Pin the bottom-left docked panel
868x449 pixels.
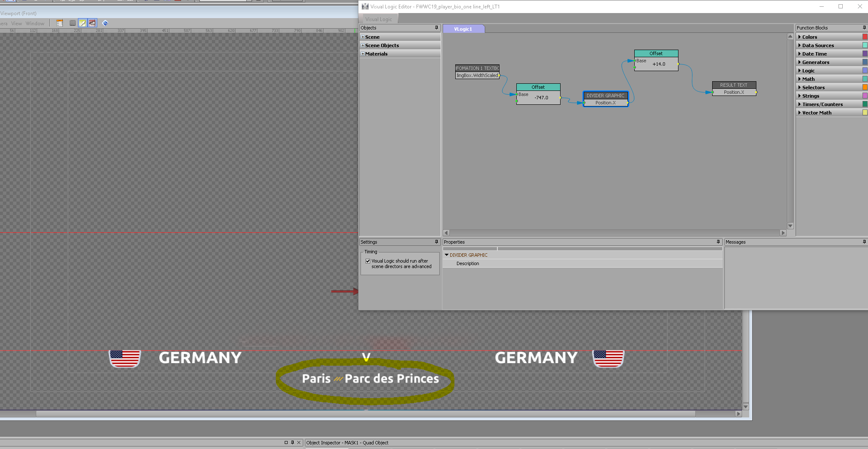click(292, 442)
